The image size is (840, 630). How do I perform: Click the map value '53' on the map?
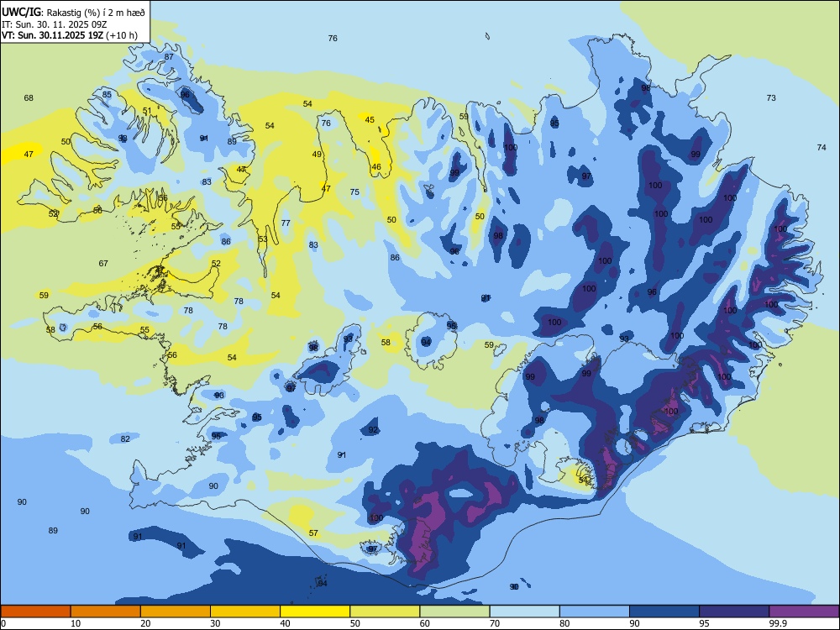262,239
